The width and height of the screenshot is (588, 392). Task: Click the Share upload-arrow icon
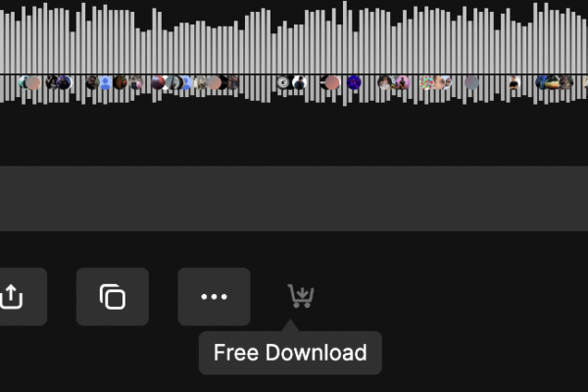tap(12, 296)
